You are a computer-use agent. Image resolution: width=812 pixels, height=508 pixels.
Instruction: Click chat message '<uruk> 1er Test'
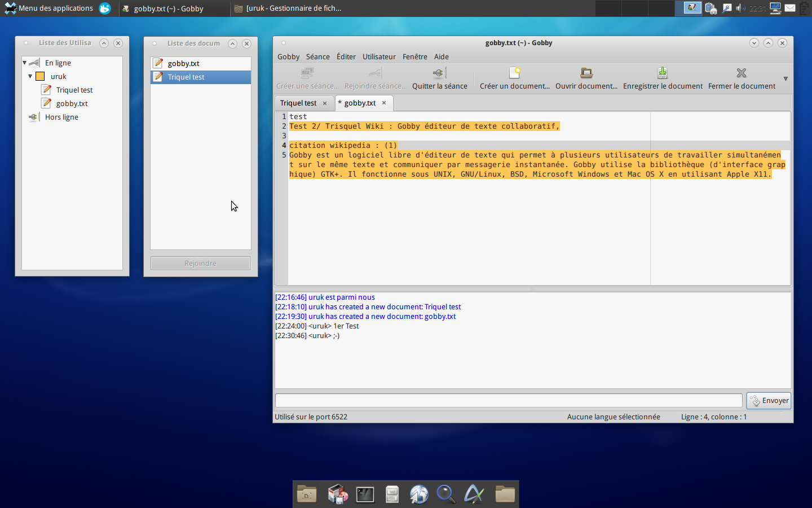(334, 326)
